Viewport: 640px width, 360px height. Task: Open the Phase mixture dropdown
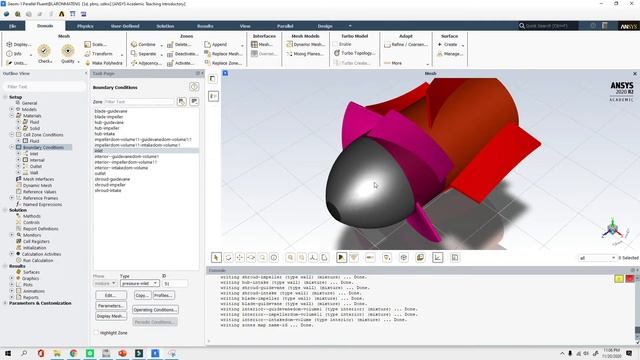(105, 283)
